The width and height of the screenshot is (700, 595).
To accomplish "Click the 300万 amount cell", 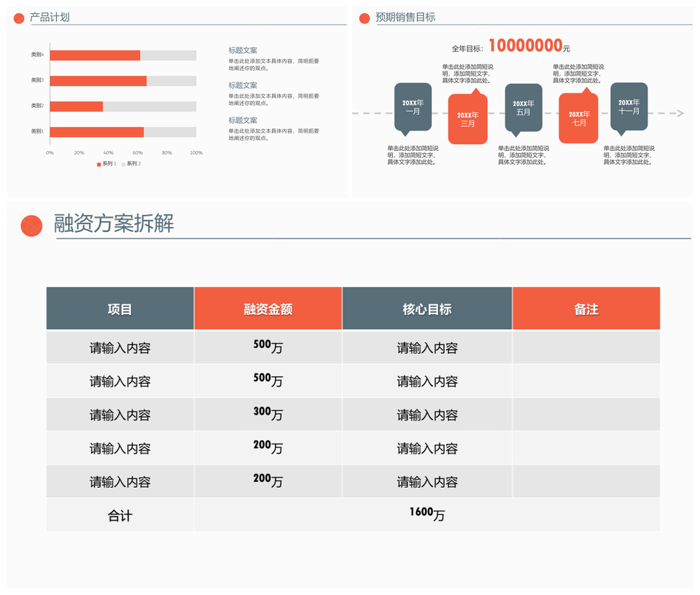I will (268, 413).
